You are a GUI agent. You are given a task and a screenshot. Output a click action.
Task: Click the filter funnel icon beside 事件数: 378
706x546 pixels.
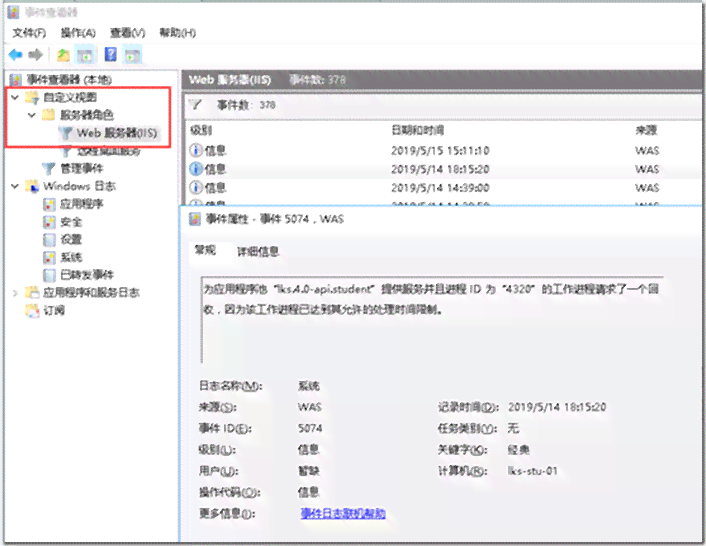click(x=195, y=105)
